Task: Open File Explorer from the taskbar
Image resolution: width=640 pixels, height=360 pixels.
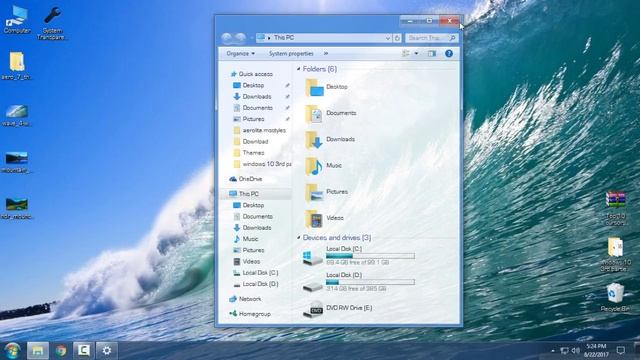Action: pyautogui.click(x=38, y=351)
